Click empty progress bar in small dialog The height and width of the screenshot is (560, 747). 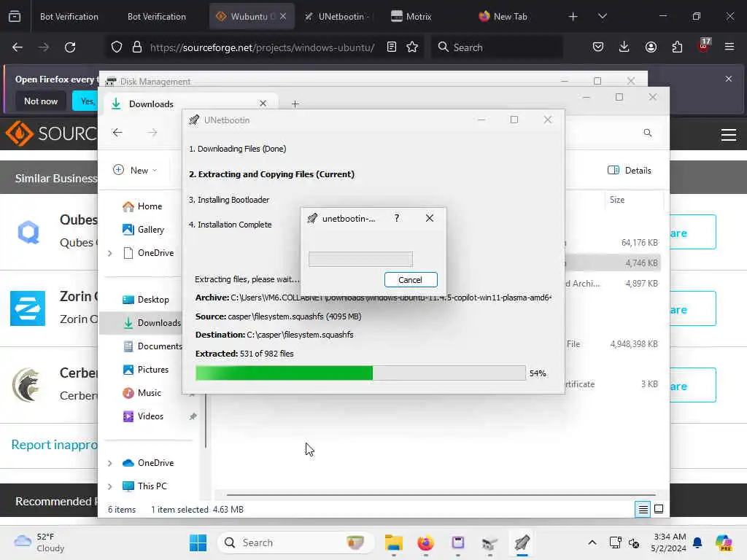click(x=360, y=259)
